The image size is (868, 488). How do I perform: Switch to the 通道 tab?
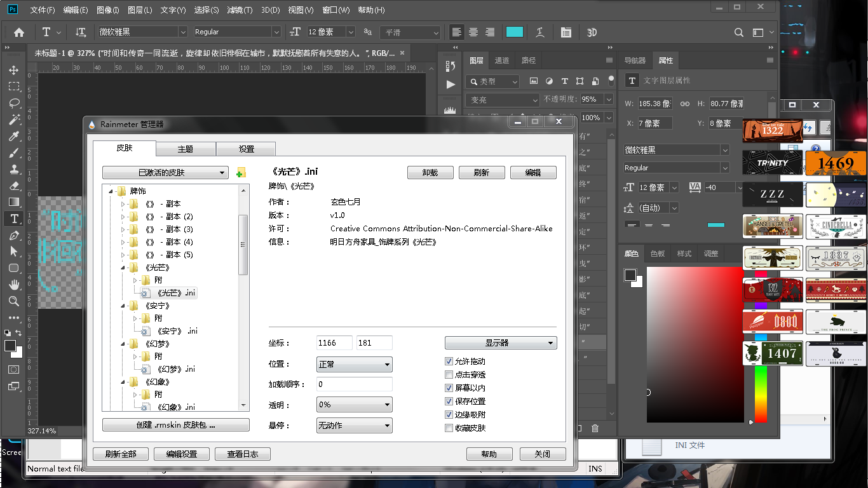pos(502,60)
